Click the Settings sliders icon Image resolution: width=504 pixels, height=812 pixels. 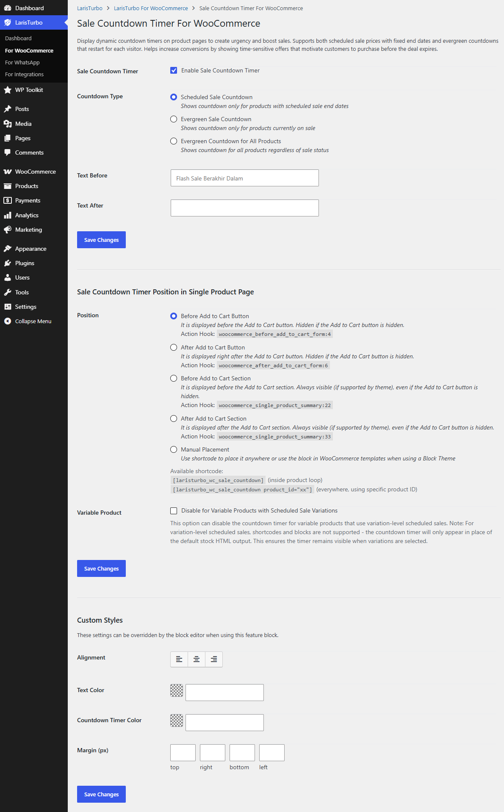8,307
